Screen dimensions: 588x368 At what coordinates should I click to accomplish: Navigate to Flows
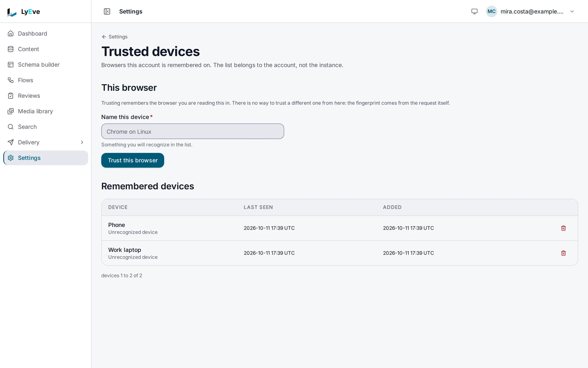click(x=46, y=80)
